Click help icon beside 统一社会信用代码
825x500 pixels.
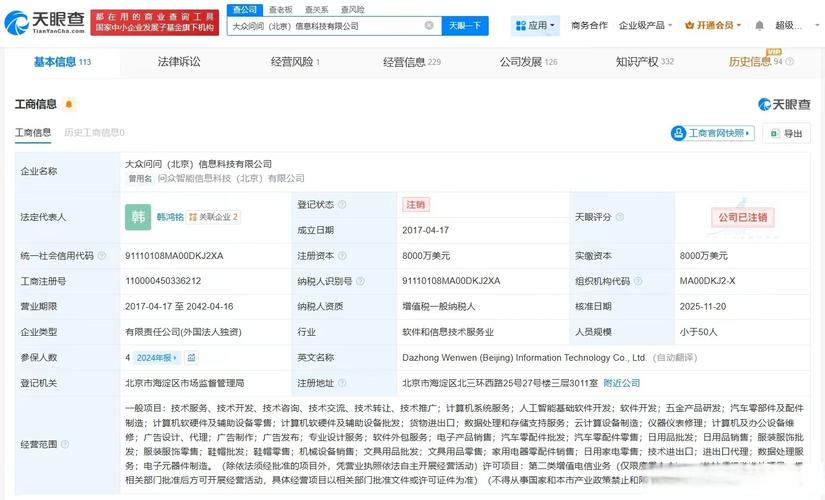[x=102, y=255]
